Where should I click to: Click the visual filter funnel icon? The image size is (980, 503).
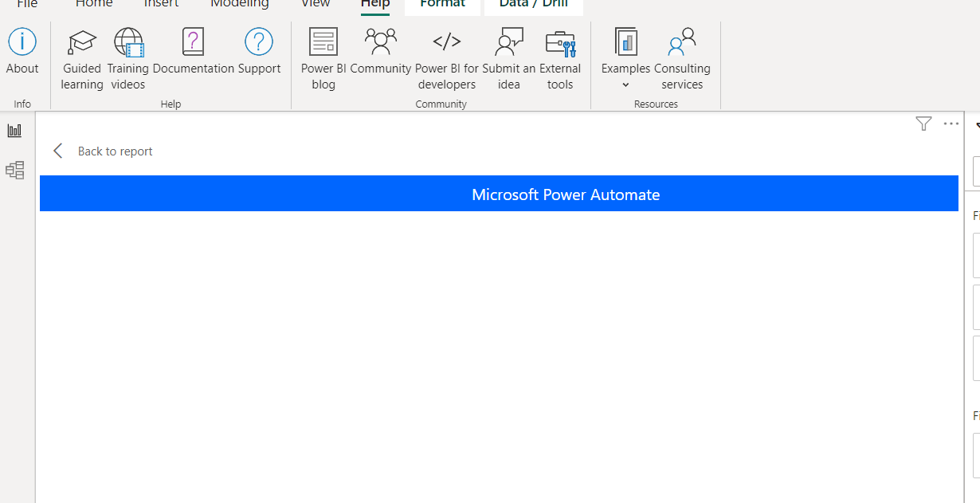click(923, 124)
